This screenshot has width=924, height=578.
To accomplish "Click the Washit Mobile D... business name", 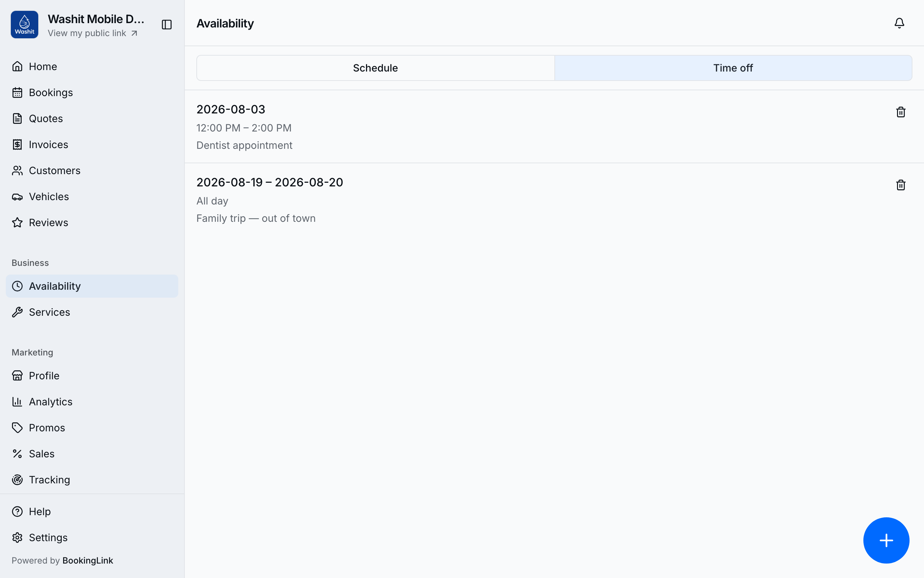I will click(96, 19).
